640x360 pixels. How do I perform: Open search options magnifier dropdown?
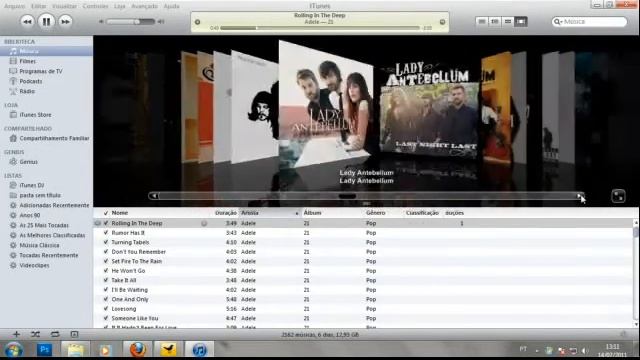point(558,22)
